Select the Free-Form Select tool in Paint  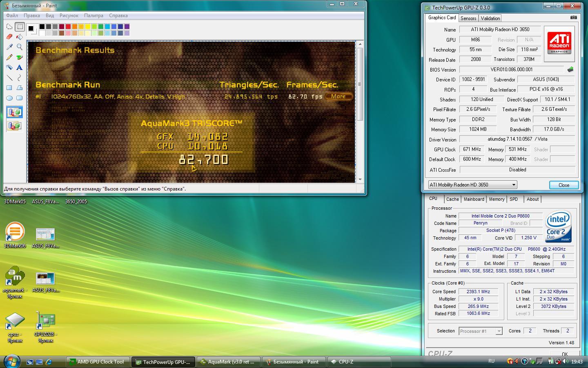9,27
